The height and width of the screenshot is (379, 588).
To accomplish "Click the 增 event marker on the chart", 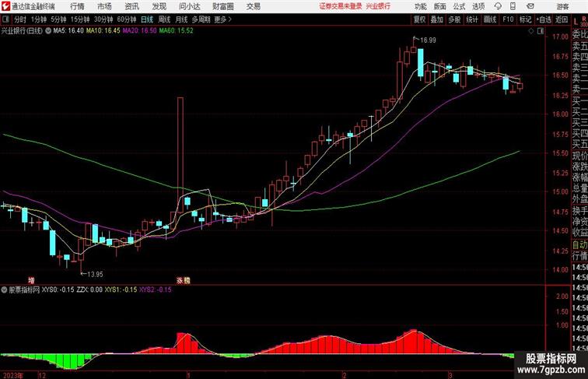I will click(x=32, y=280).
